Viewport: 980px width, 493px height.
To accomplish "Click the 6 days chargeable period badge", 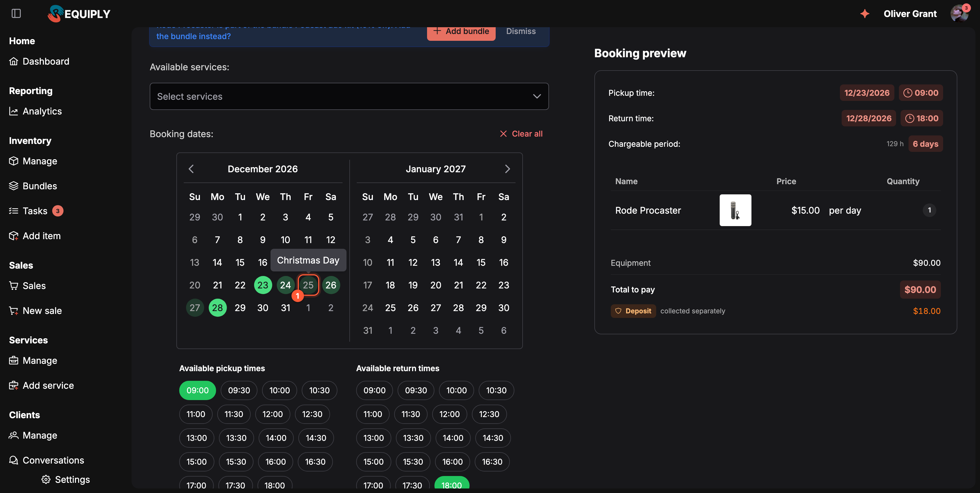I will pyautogui.click(x=925, y=144).
